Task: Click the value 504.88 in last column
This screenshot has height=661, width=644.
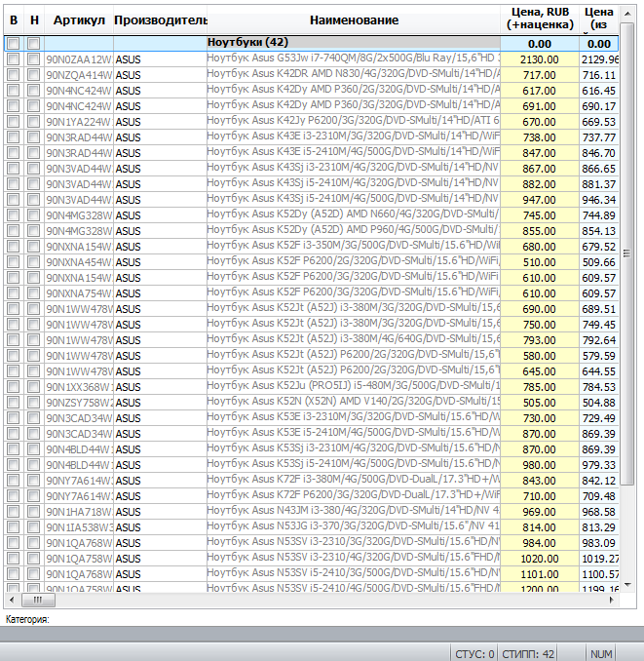Action: (x=599, y=403)
